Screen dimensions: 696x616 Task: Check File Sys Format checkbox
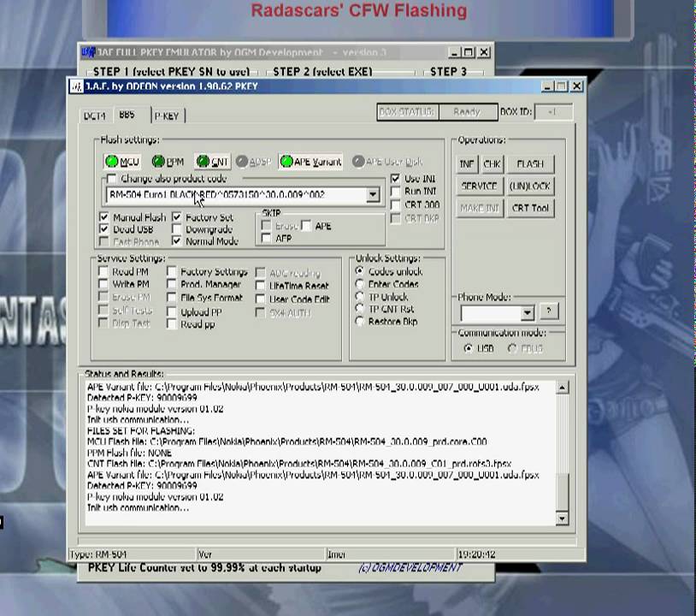172,297
